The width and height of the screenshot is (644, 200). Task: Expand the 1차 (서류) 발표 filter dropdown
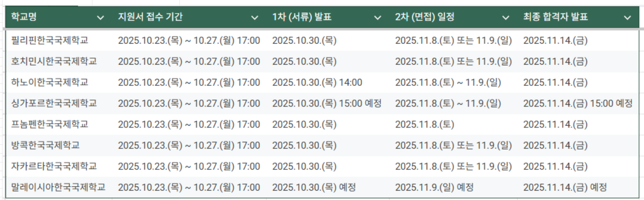(377, 17)
